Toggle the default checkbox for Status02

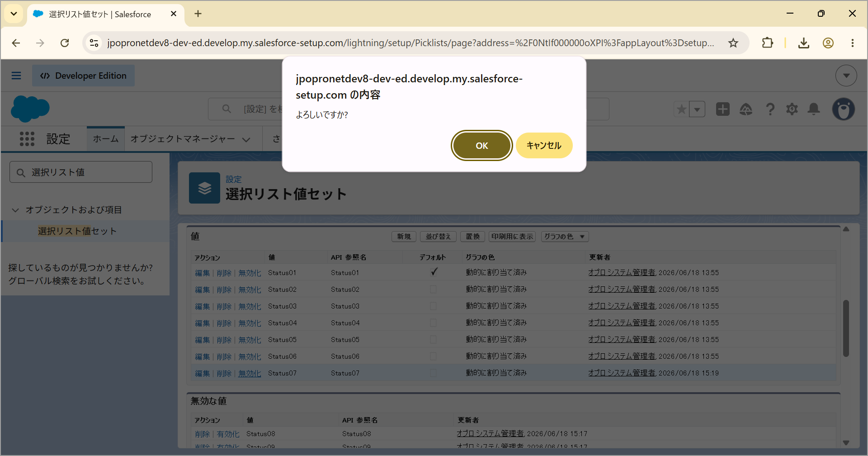pos(433,289)
